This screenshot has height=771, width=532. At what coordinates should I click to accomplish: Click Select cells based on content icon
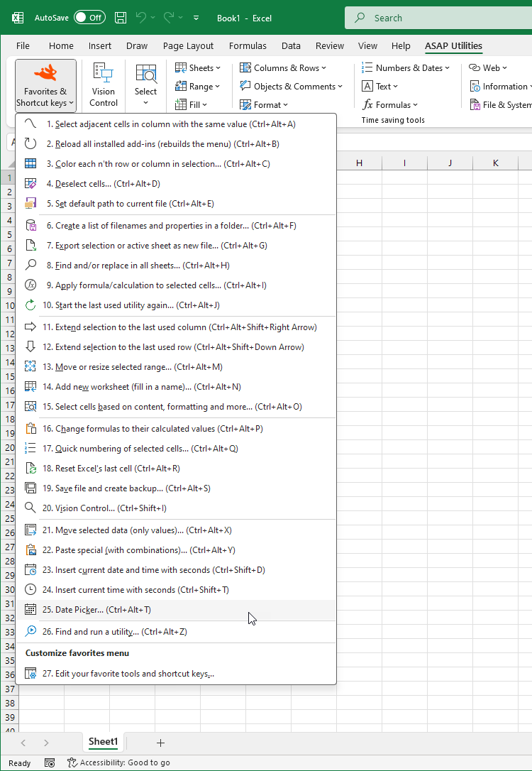click(x=31, y=407)
